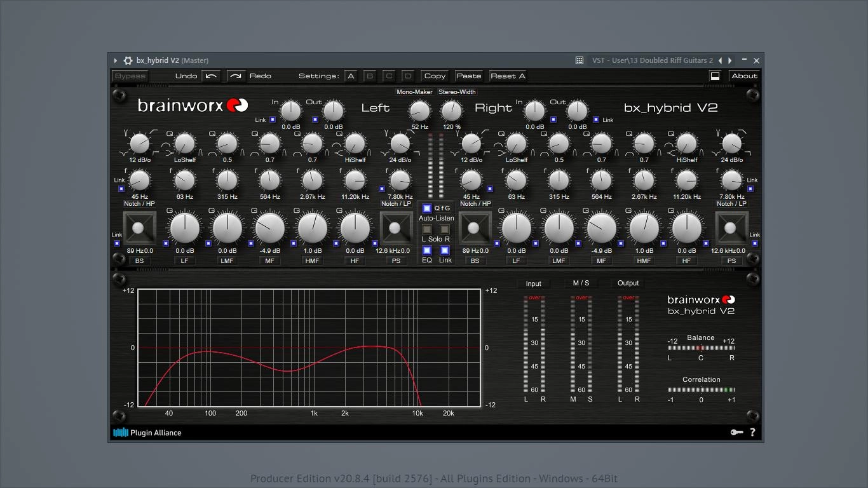Image resolution: width=868 pixels, height=488 pixels.
Task: Click the Right 11.20k Hz frequency knob
Action: click(687, 181)
